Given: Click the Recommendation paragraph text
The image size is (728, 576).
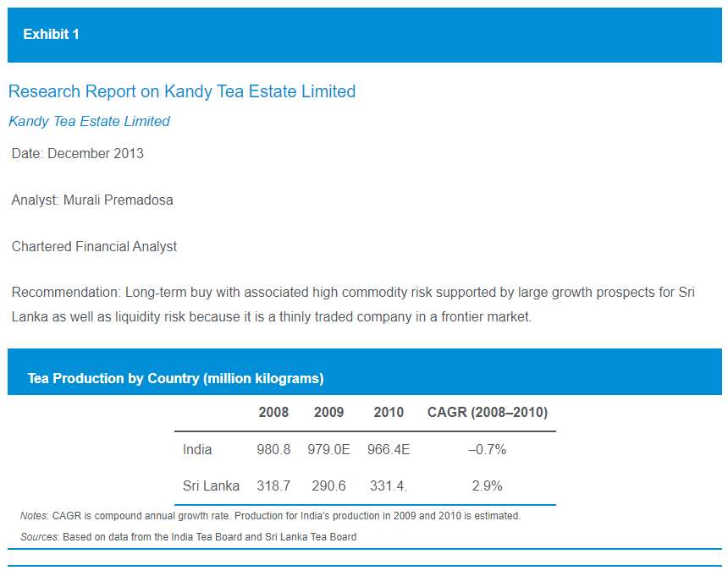Looking at the screenshot, I should coord(353,304).
